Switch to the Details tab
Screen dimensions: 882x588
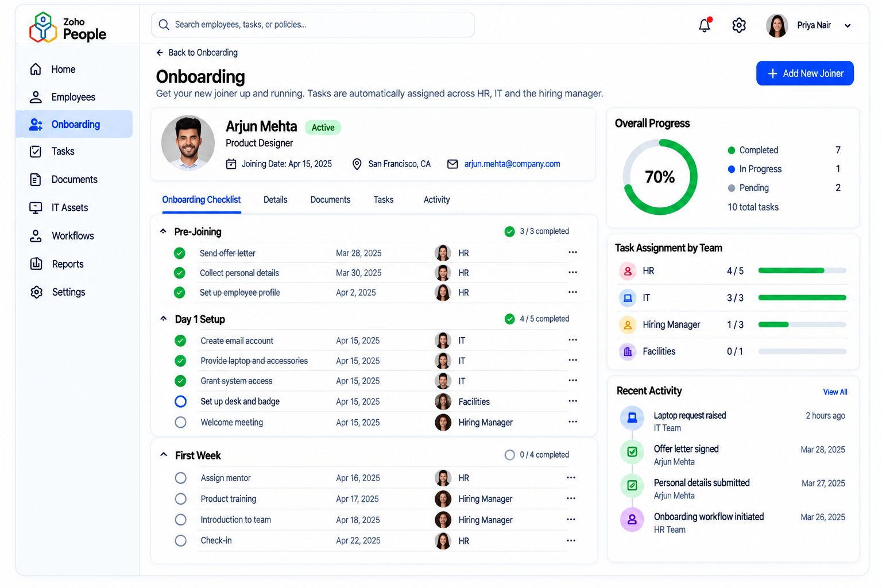276,200
